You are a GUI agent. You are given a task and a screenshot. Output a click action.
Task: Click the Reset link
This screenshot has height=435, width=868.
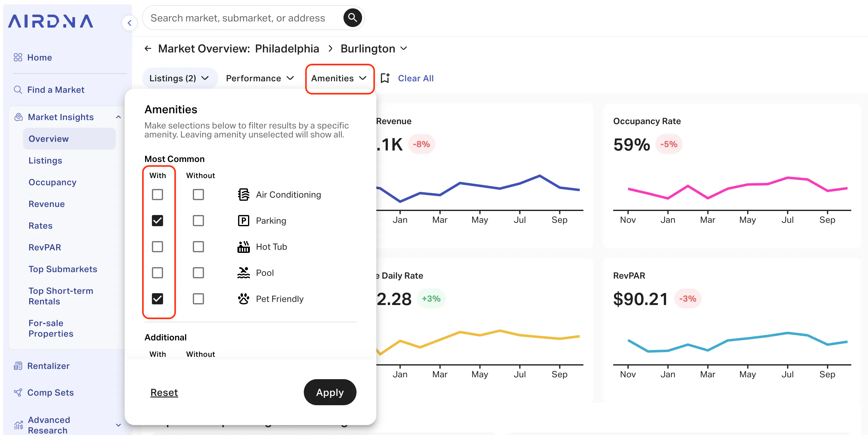coord(164,392)
